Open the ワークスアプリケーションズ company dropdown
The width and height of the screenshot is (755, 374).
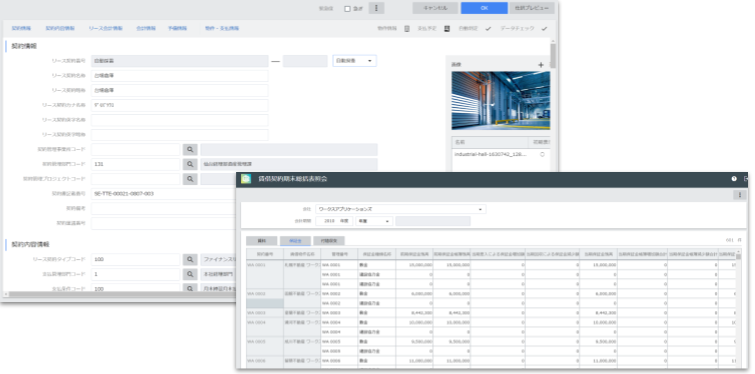(x=401, y=209)
